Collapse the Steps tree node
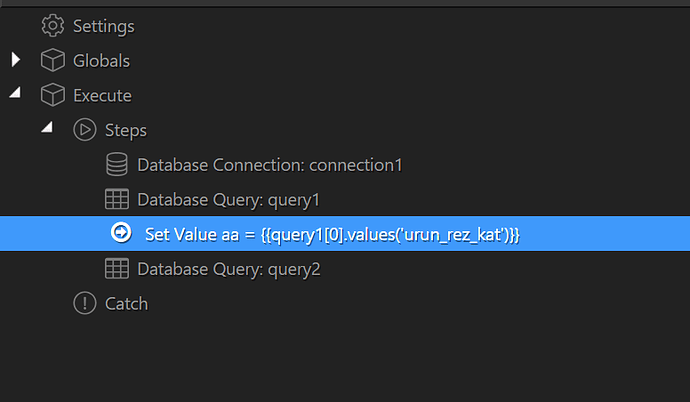The image size is (690, 402). [x=48, y=129]
